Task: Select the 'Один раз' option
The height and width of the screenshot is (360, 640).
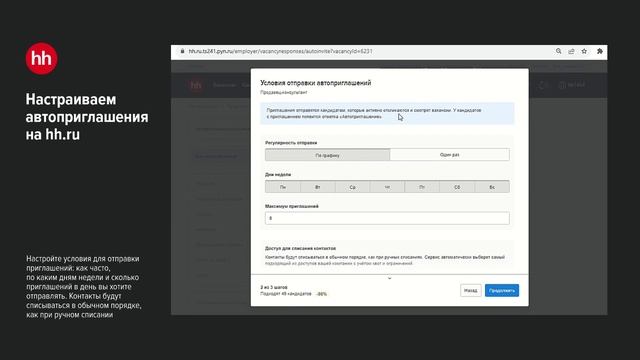Action: point(449,155)
